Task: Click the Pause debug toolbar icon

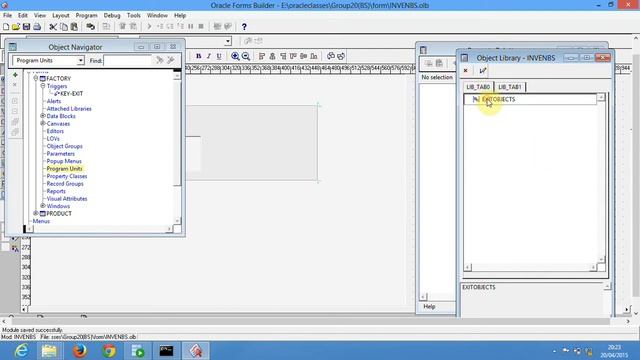Action: pos(191,27)
